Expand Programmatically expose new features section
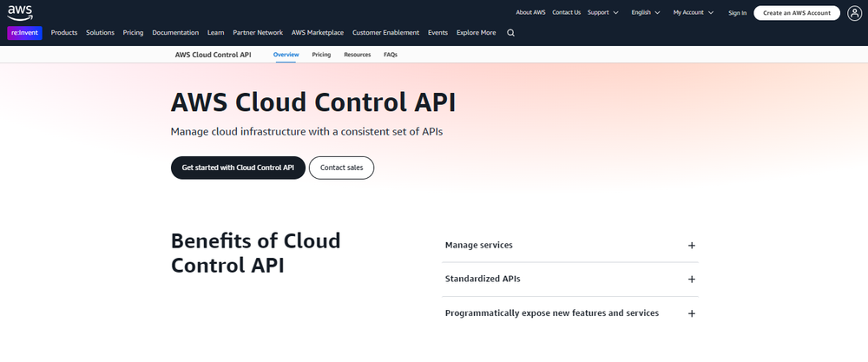The image size is (868, 362). click(x=570, y=313)
